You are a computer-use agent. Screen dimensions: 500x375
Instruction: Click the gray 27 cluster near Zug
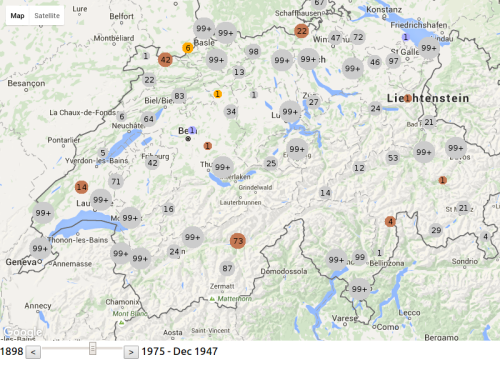pos(313,102)
